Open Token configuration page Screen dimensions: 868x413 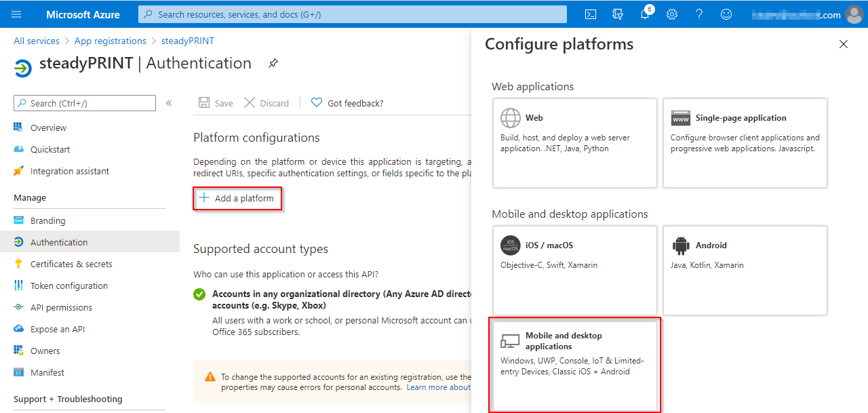69,286
